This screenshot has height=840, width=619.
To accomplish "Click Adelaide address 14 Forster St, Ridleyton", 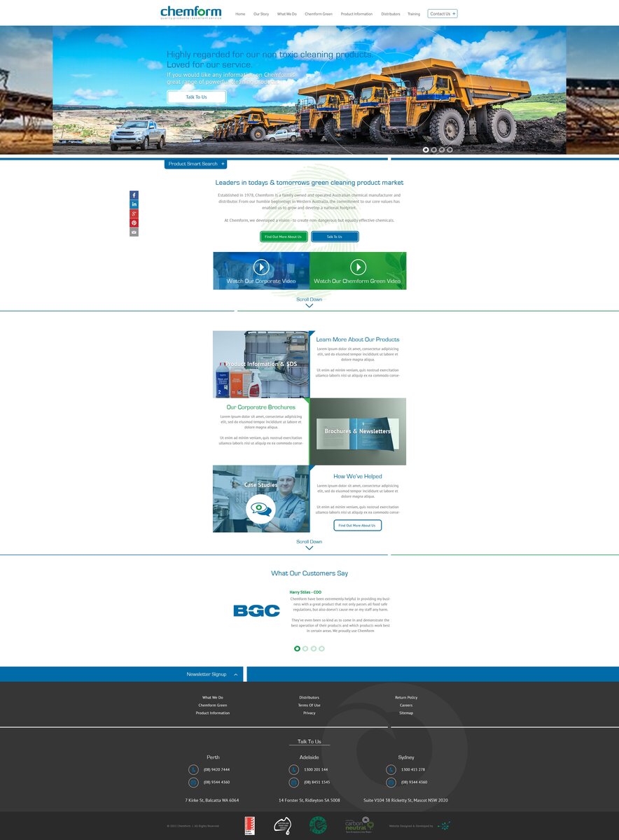I will [x=309, y=800].
